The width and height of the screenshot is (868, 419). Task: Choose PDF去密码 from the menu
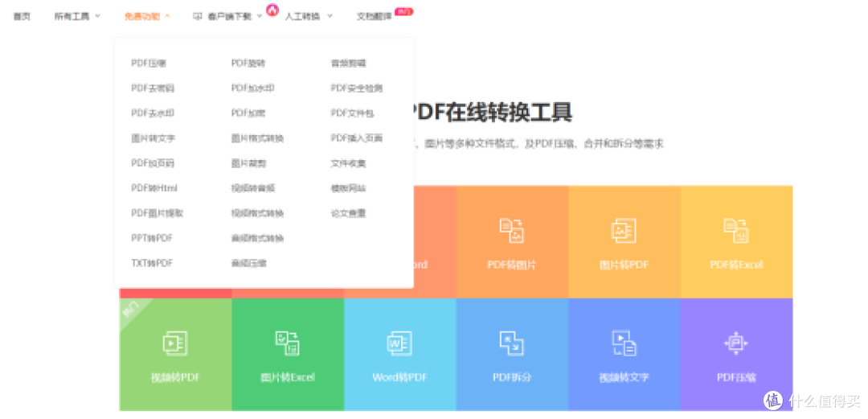click(x=153, y=88)
